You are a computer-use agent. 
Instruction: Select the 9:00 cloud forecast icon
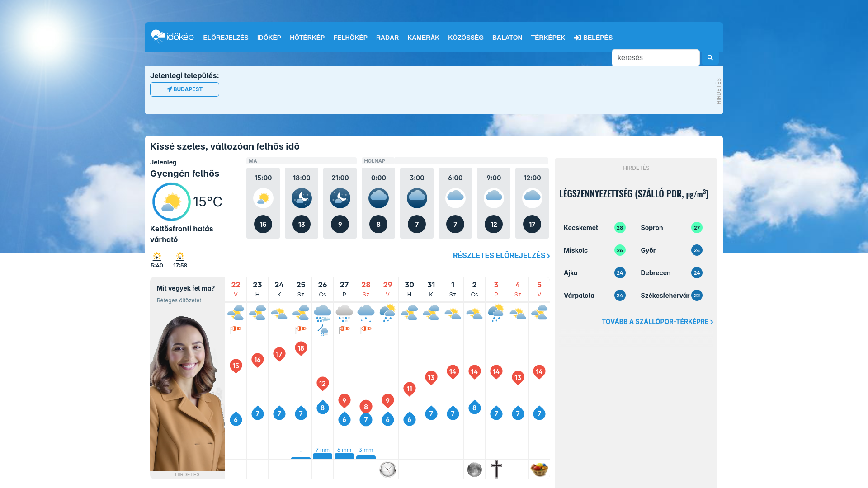click(494, 198)
